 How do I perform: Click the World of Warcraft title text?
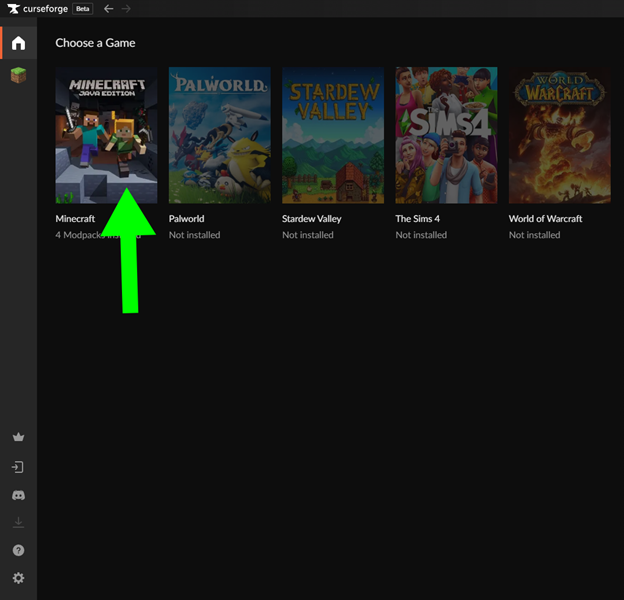coord(545,219)
